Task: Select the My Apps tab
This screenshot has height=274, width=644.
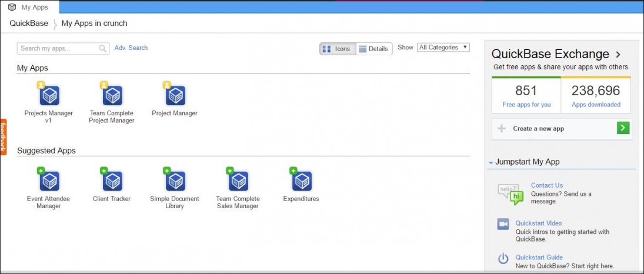Action: click(x=29, y=7)
